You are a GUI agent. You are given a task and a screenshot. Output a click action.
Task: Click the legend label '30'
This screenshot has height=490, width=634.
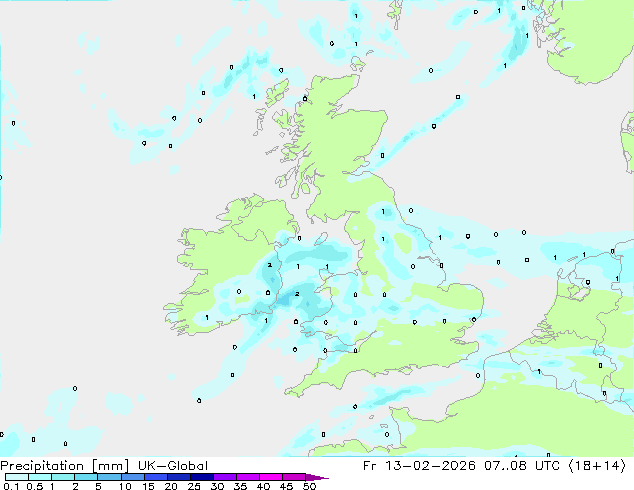[217, 486]
